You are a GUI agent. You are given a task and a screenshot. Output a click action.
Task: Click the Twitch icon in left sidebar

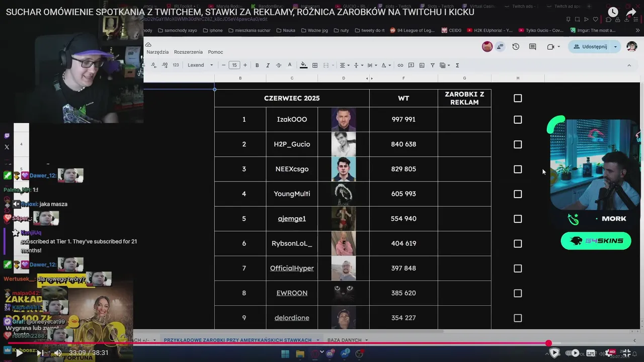(7, 136)
